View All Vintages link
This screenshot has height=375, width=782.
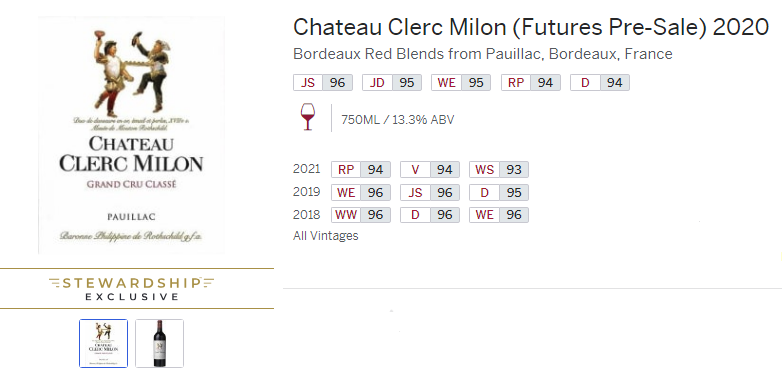(x=326, y=235)
